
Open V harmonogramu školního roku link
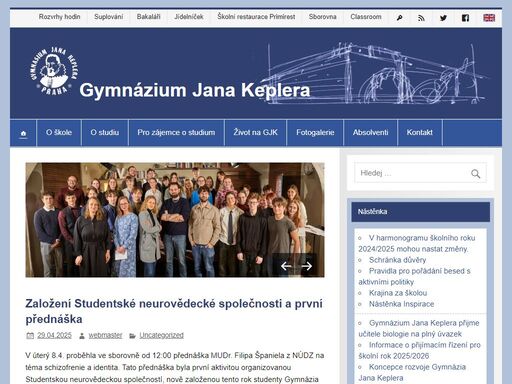click(x=417, y=243)
